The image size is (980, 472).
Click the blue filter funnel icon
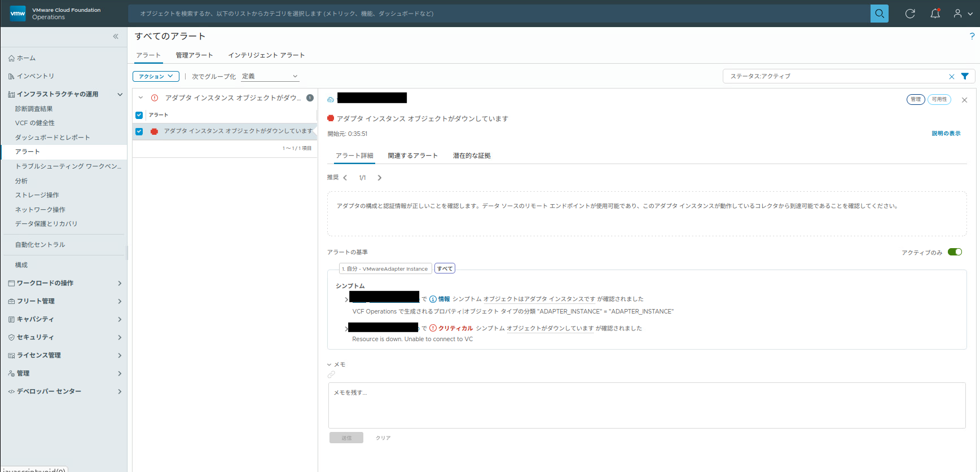pos(965,76)
